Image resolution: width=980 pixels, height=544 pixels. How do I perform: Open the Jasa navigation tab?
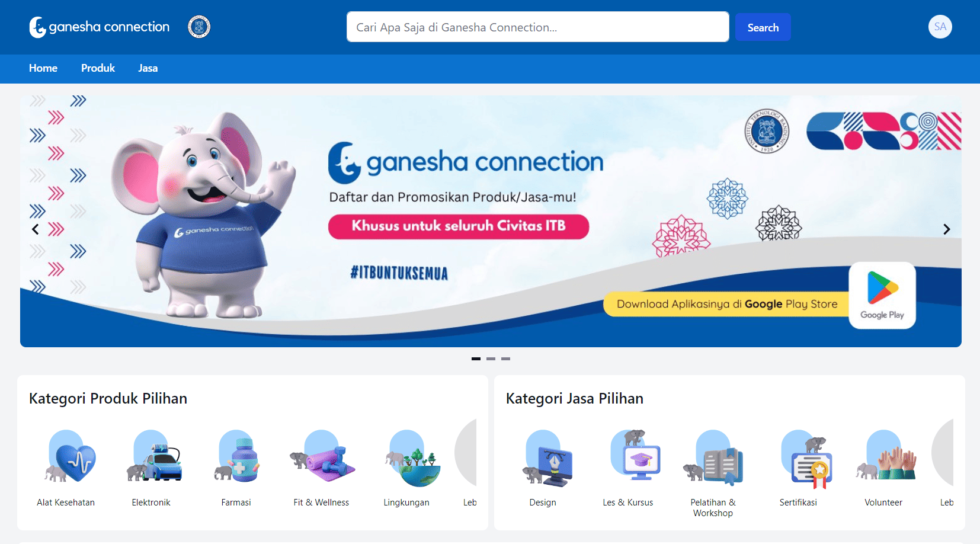pyautogui.click(x=148, y=68)
